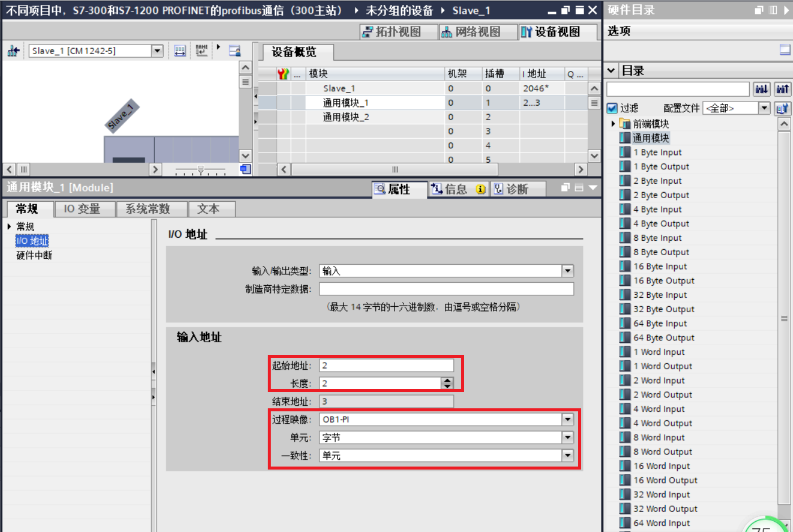Select 1 Word Input in catalog
The width and height of the screenshot is (793, 532).
point(659,352)
